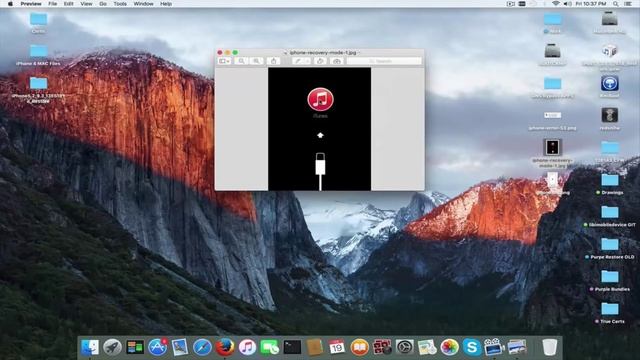The width and height of the screenshot is (640, 360).
Task: Open iBooks from the Dock
Action: (360, 347)
